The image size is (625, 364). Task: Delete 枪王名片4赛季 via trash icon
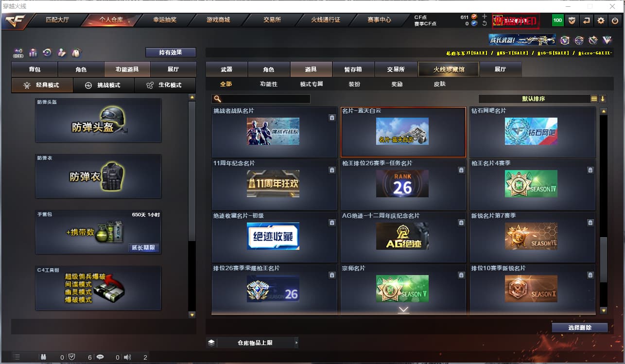click(590, 170)
